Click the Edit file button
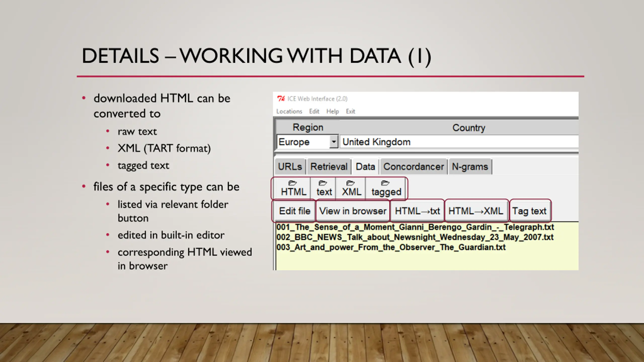The width and height of the screenshot is (644, 362). click(x=295, y=211)
